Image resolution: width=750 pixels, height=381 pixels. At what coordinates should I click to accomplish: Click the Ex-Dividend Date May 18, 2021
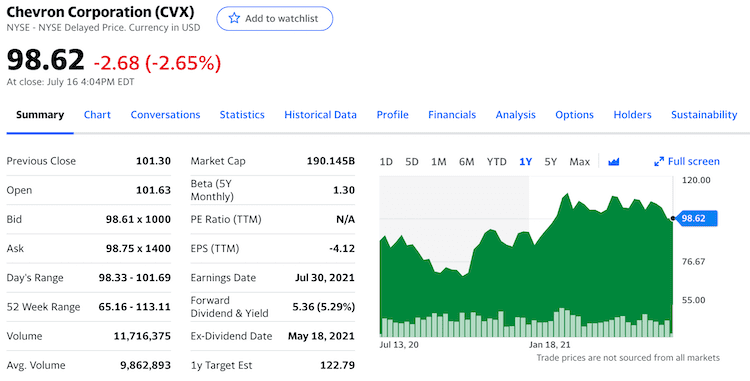(321, 336)
